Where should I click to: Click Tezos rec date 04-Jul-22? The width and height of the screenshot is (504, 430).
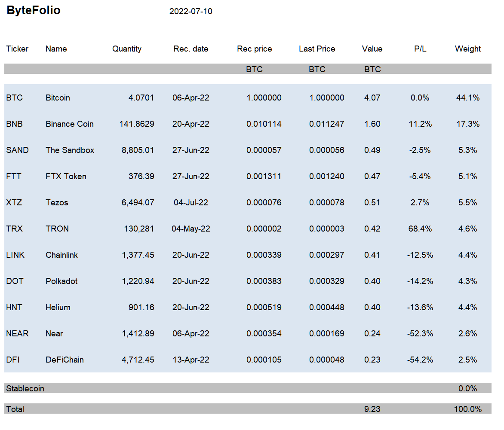(x=191, y=203)
